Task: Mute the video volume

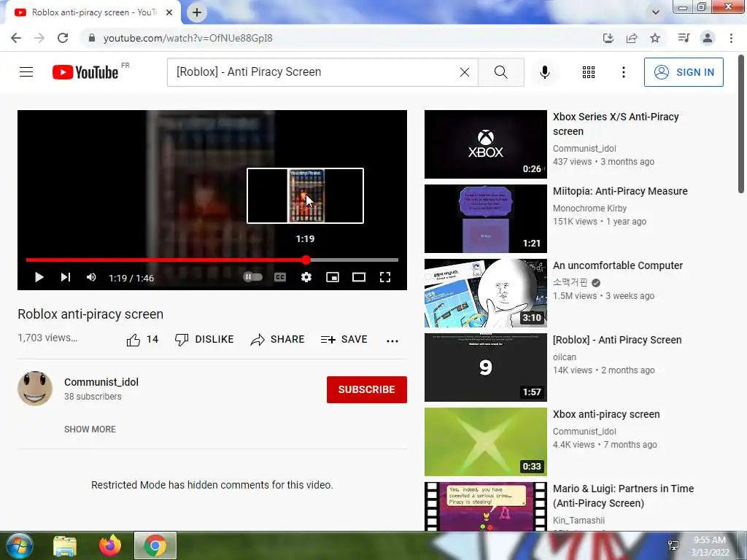Action: (x=91, y=277)
